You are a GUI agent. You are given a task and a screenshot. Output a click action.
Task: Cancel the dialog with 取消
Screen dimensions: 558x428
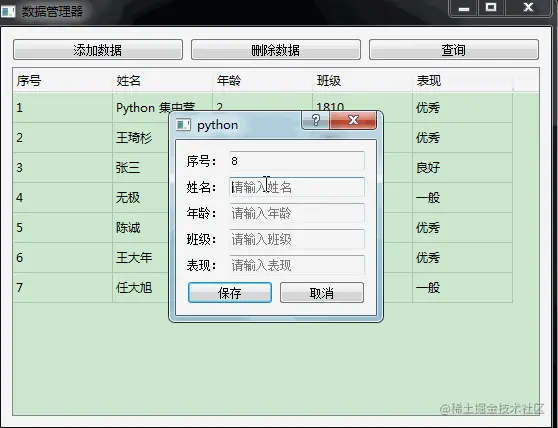click(x=322, y=293)
